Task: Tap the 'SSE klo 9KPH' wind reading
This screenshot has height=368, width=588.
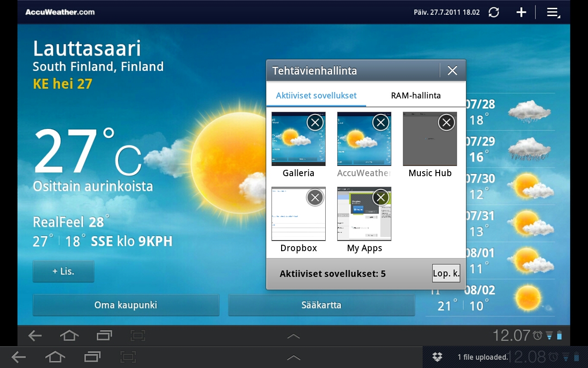Action: (x=132, y=241)
